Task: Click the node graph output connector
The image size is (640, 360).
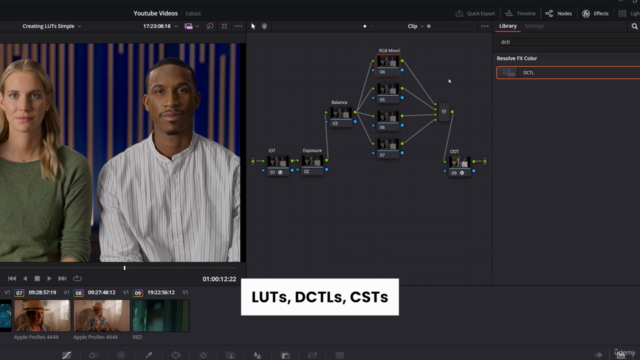Action: pyautogui.click(x=485, y=161)
